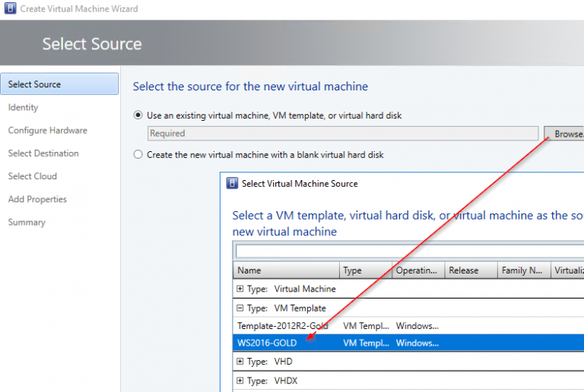This screenshot has width=584, height=392.
Task: Go to the Summary step
Action: 27,223
